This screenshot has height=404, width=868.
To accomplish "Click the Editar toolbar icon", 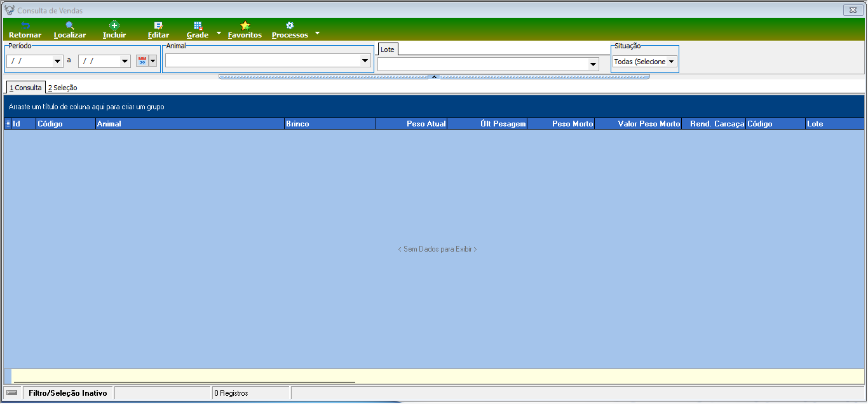I will click(x=158, y=25).
